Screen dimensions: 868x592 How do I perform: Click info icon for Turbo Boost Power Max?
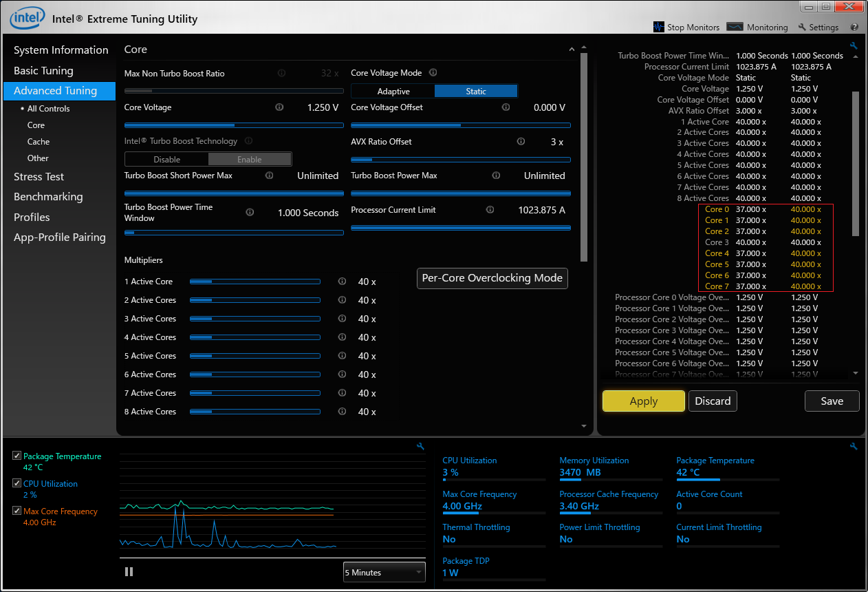point(496,176)
